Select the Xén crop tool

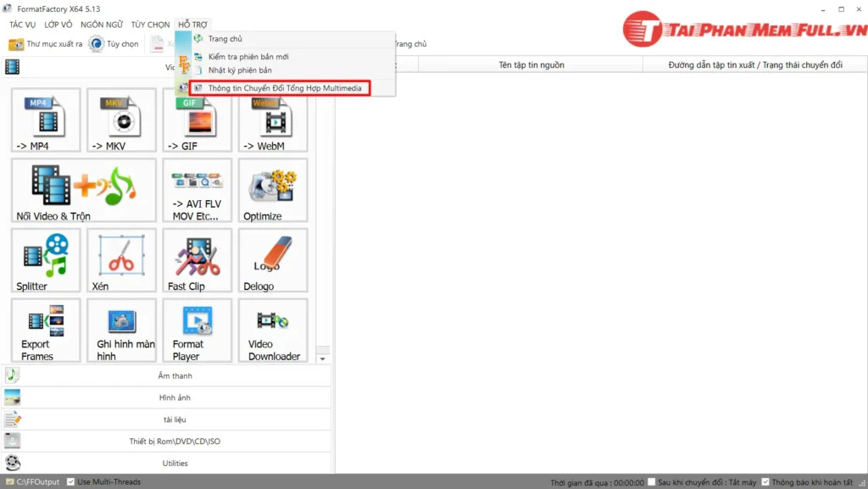click(121, 260)
